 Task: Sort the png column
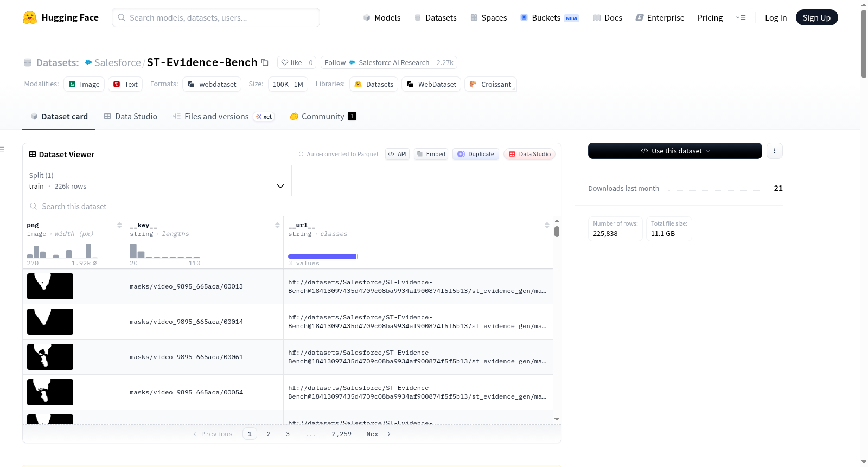point(119,225)
